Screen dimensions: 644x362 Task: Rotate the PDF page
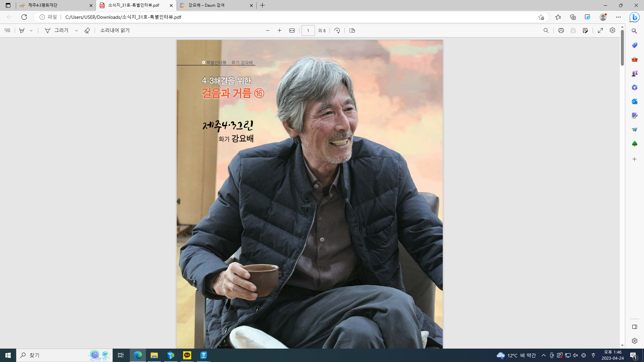337,31
